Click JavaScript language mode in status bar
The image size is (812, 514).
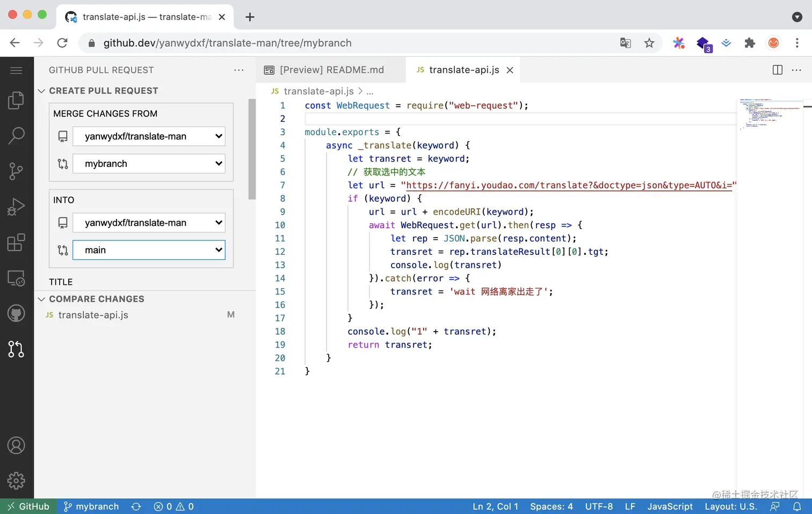click(x=670, y=506)
